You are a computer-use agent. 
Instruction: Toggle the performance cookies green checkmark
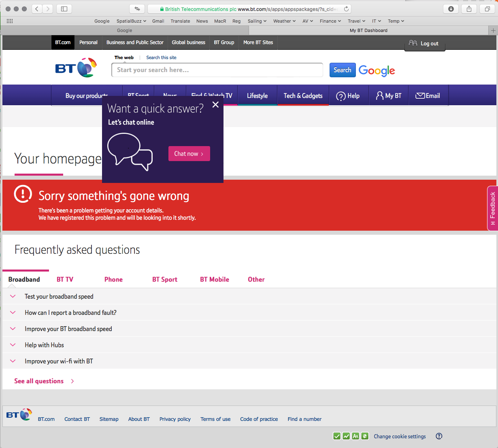pos(346,436)
